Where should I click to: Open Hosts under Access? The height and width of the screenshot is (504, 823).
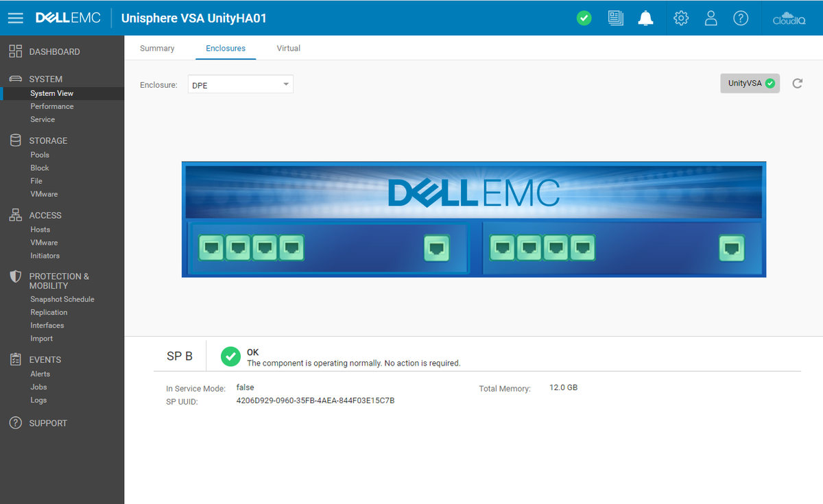[40, 230]
